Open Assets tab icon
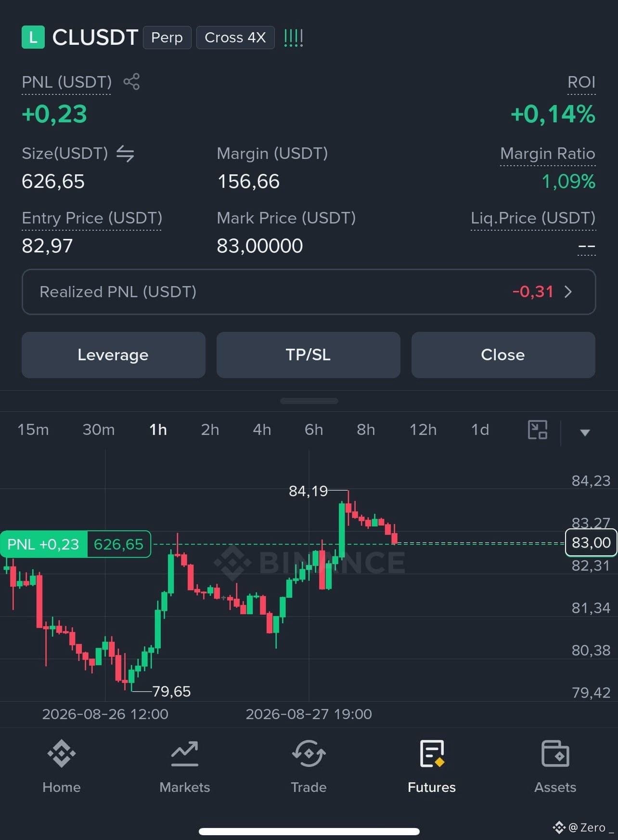The image size is (618, 840). pyautogui.click(x=555, y=753)
